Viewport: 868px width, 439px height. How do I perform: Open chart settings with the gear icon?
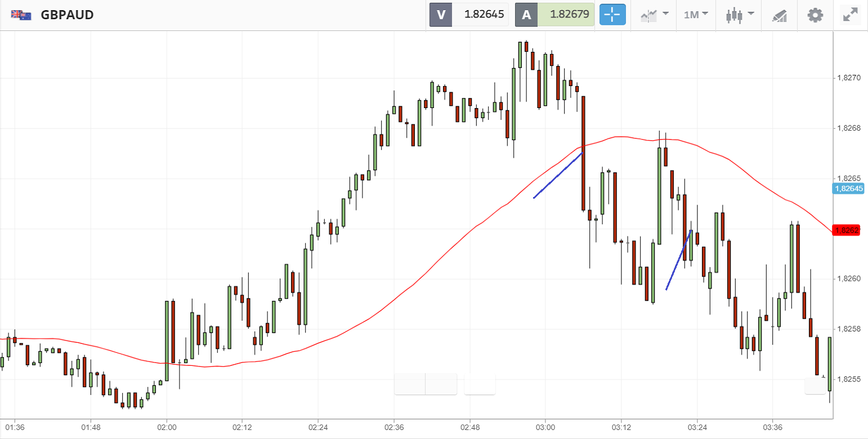coord(815,15)
